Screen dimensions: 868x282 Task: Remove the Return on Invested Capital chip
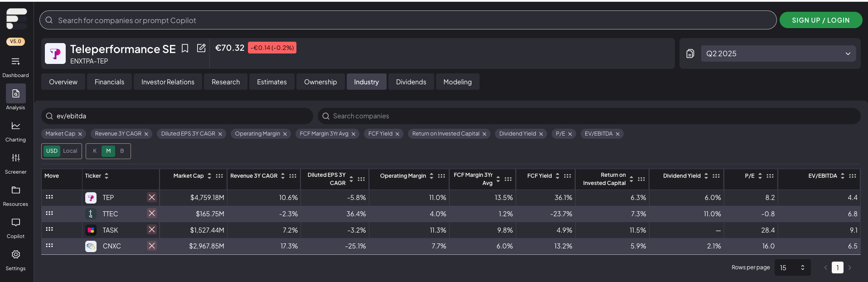[x=485, y=134]
